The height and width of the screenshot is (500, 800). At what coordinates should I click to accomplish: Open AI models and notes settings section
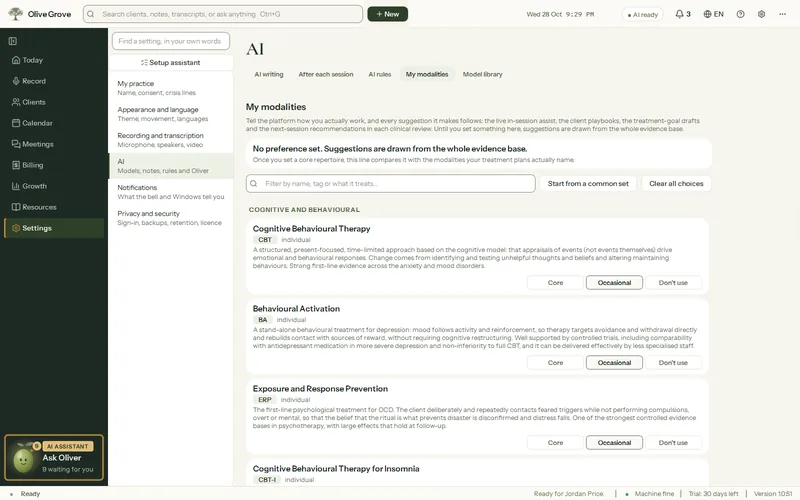(171, 166)
